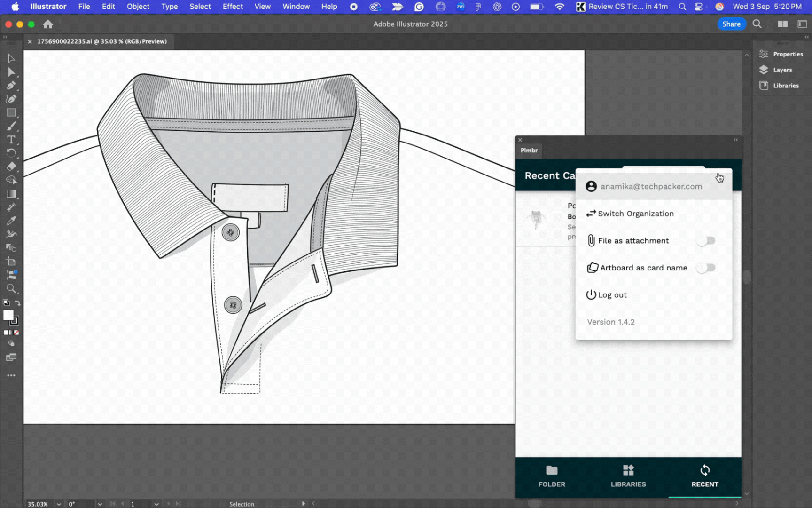This screenshot has width=812, height=508.
Task: Swap fill and stroke colors
Action: tap(17, 302)
